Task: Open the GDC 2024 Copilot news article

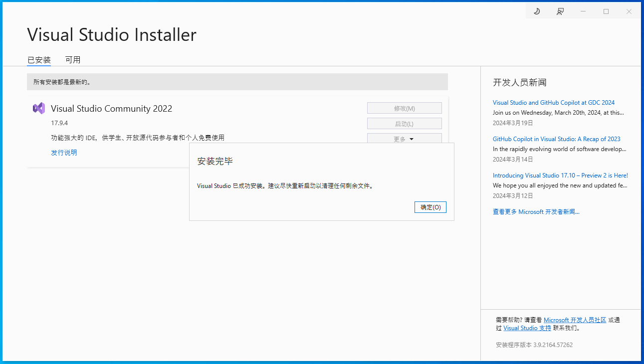Action: pos(554,102)
